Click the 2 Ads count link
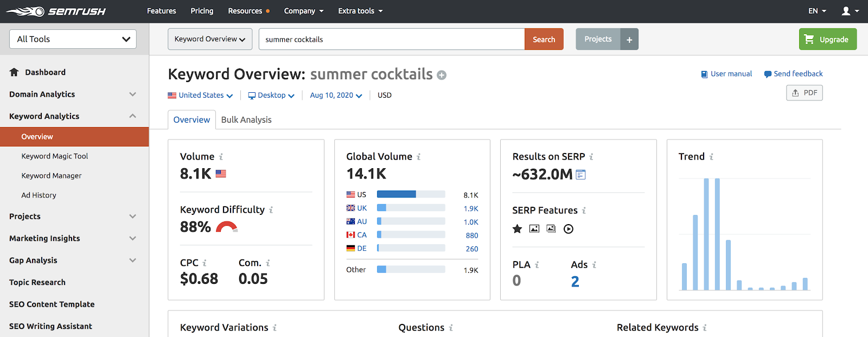Image resolution: width=868 pixels, height=337 pixels. pyautogui.click(x=575, y=281)
